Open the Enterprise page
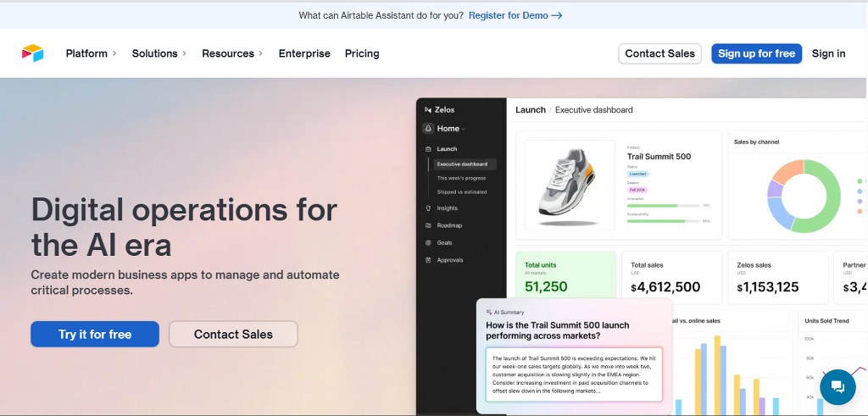The image size is (868, 416). pyautogui.click(x=304, y=53)
